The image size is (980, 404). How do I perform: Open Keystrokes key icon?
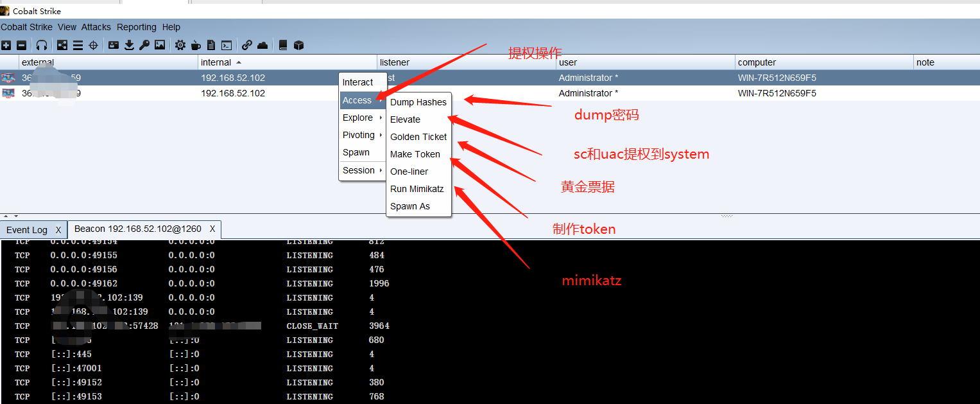click(x=144, y=45)
